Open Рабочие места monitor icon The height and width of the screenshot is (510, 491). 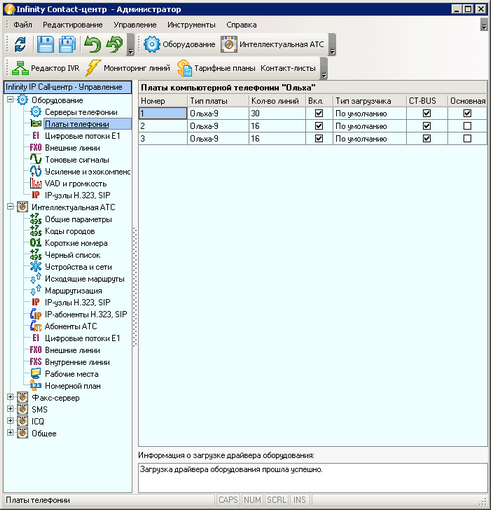click(36, 374)
